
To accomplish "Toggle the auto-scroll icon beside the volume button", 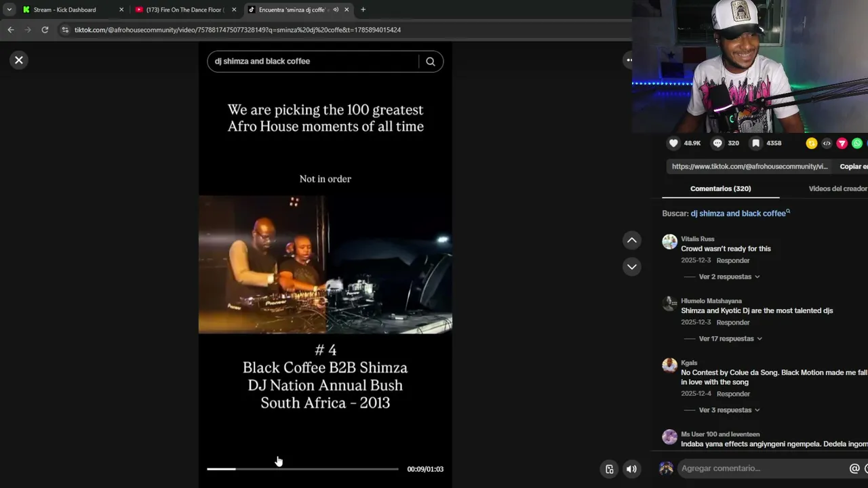I will pyautogui.click(x=610, y=469).
